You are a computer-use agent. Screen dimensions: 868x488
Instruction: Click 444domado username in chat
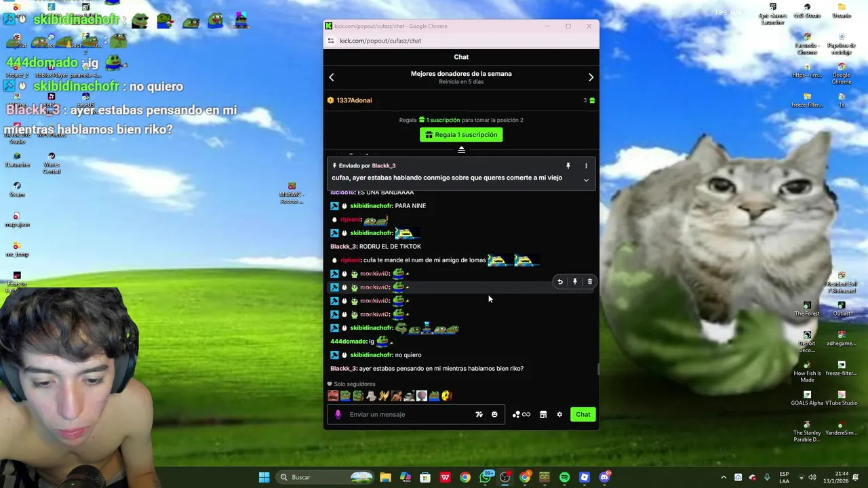pos(348,342)
